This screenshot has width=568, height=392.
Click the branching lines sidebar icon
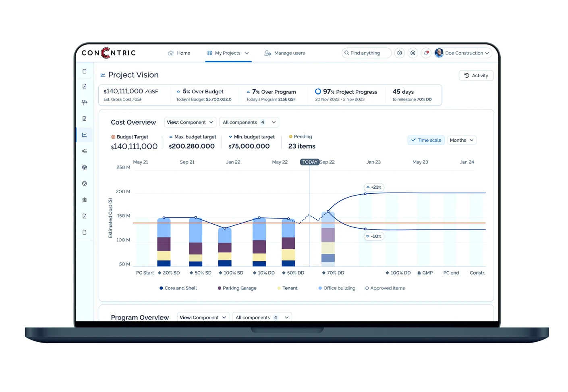point(84,151)
